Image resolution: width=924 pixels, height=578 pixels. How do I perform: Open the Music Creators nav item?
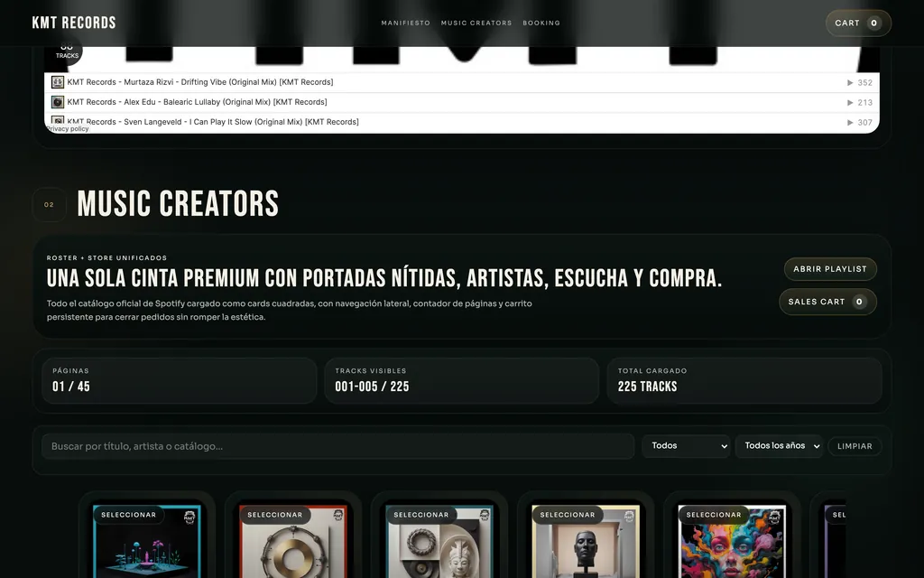(x=476, y=23)
